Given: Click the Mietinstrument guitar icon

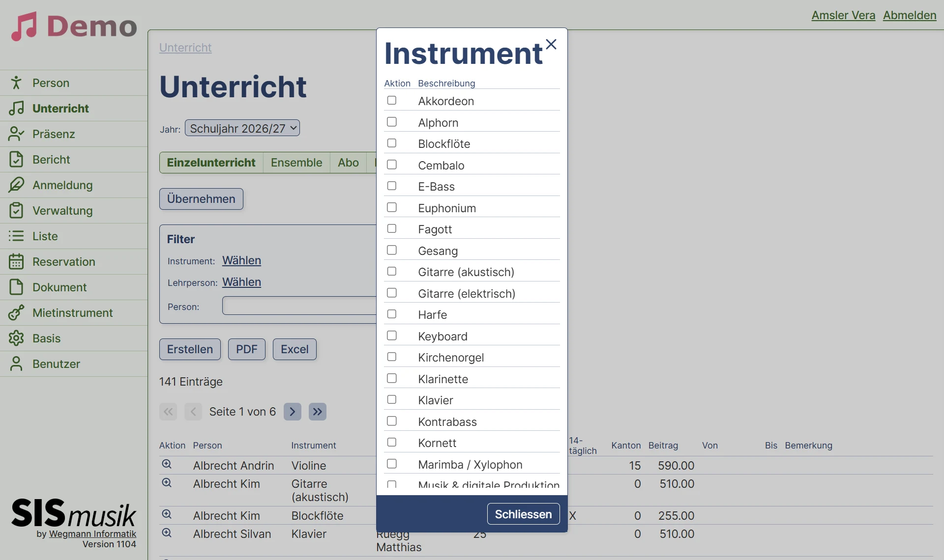Looking at the screenshot, I should pos(16,312).
